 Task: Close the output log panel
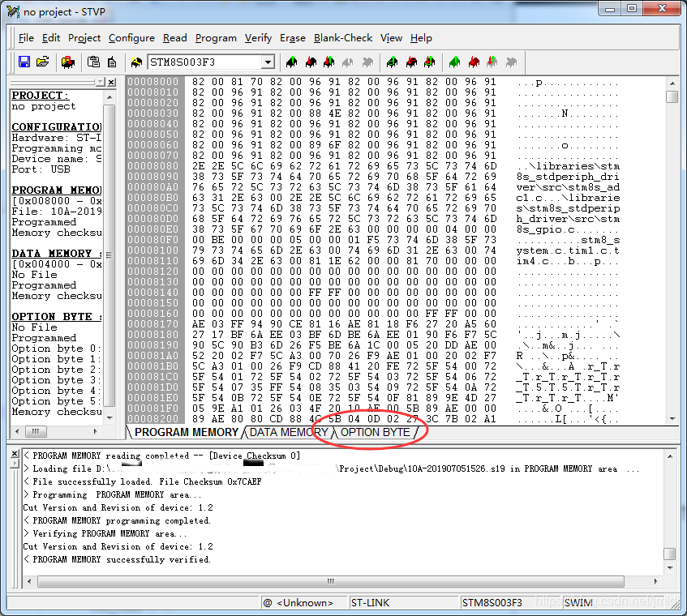(15, 454)
